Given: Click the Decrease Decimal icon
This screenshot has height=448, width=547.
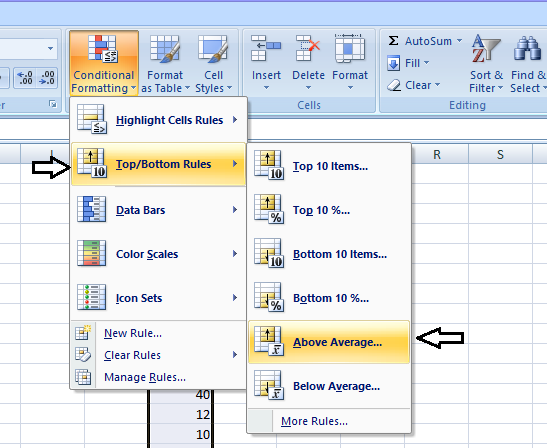Looking at the screenshot, I should (47, 78).
